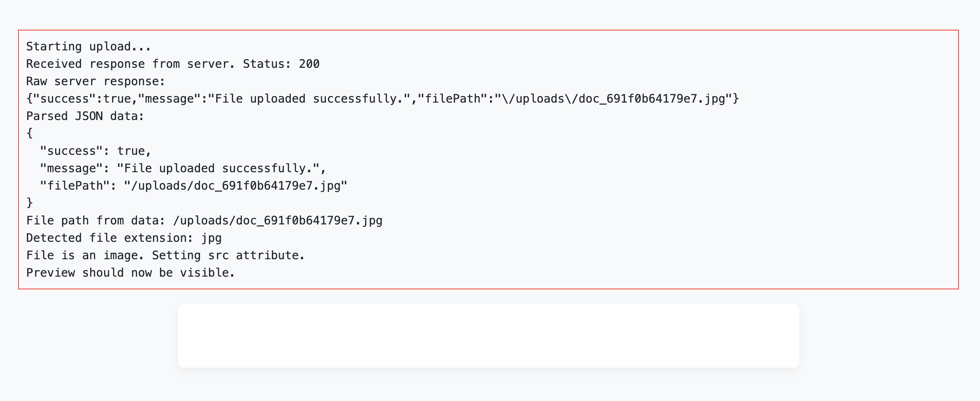
Task: Click the indented "filePath" key in parsed JSON
Action: [75, 186]
